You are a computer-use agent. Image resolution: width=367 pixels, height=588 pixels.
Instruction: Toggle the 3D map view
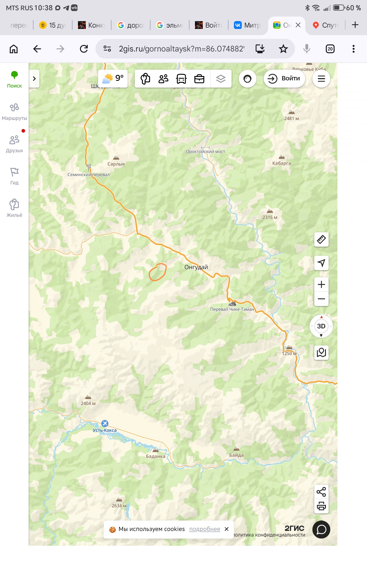pos(321,326)
